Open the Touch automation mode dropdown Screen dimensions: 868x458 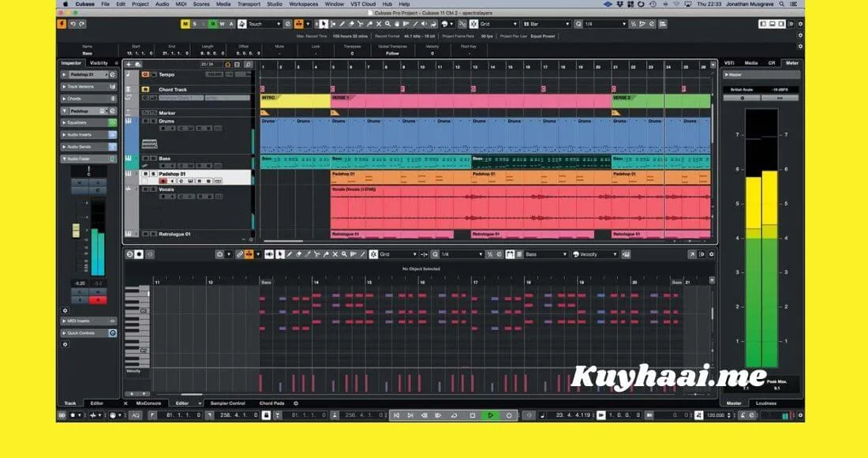264,24
